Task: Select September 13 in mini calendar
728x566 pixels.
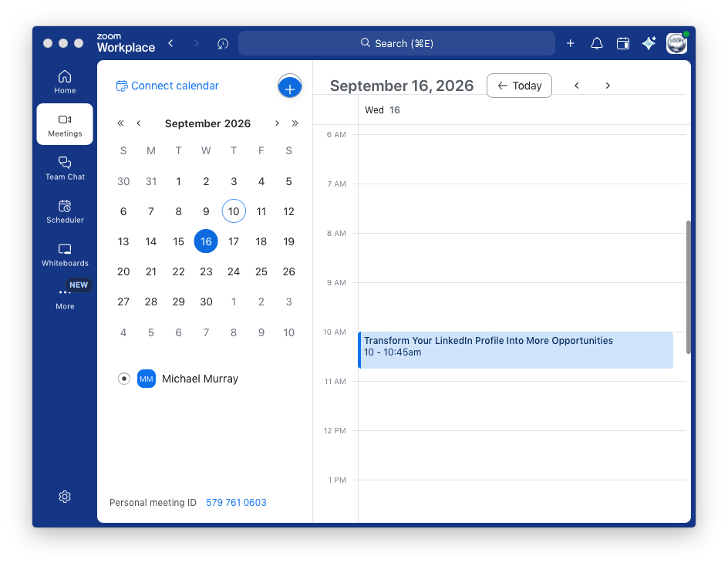Action: pyautogui.click(x=123, y=241)
